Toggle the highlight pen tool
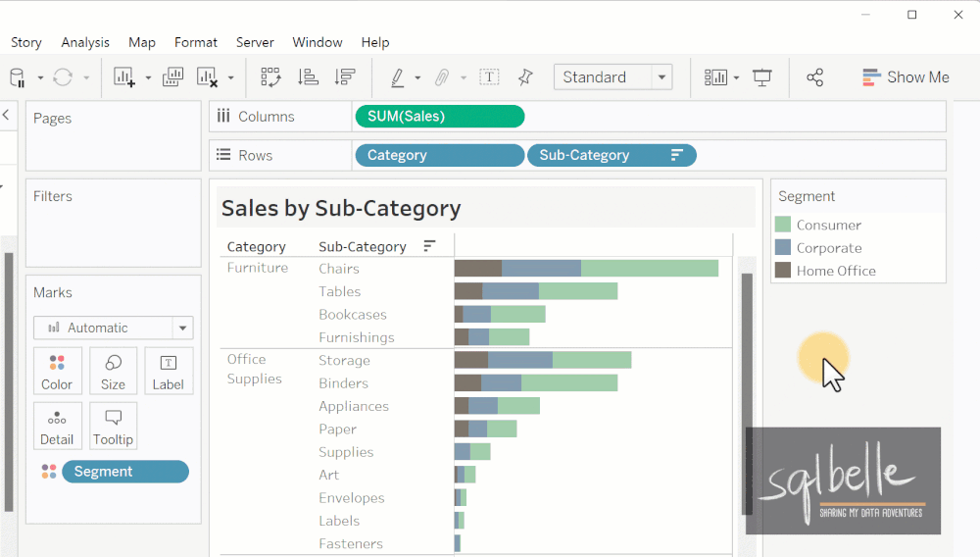The image size is (980, 557). pyautogui.click(x=397, y=77)
